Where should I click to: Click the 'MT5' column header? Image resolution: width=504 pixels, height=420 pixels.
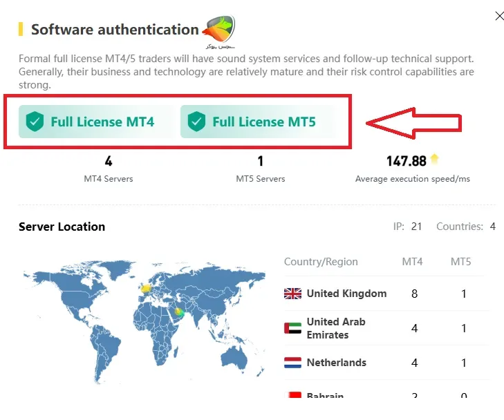click(460, 262)
